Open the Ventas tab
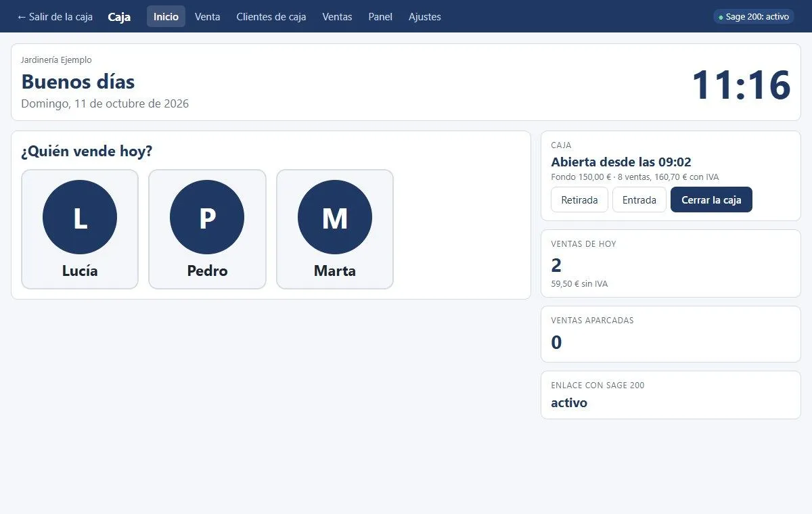 (337, 17)
